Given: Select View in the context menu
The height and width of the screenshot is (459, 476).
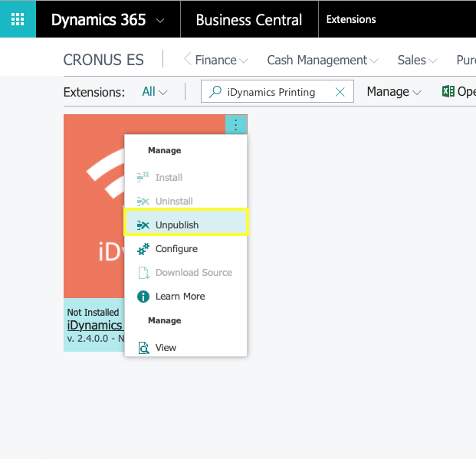Looking at the screenshot, I should click(185, 348).
